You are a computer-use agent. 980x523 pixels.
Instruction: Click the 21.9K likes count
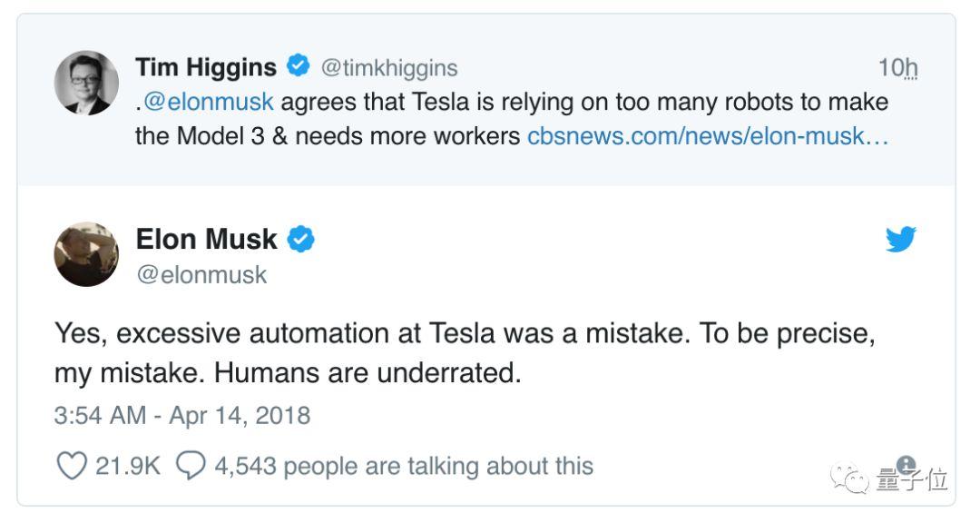click(x=128, y=467)
